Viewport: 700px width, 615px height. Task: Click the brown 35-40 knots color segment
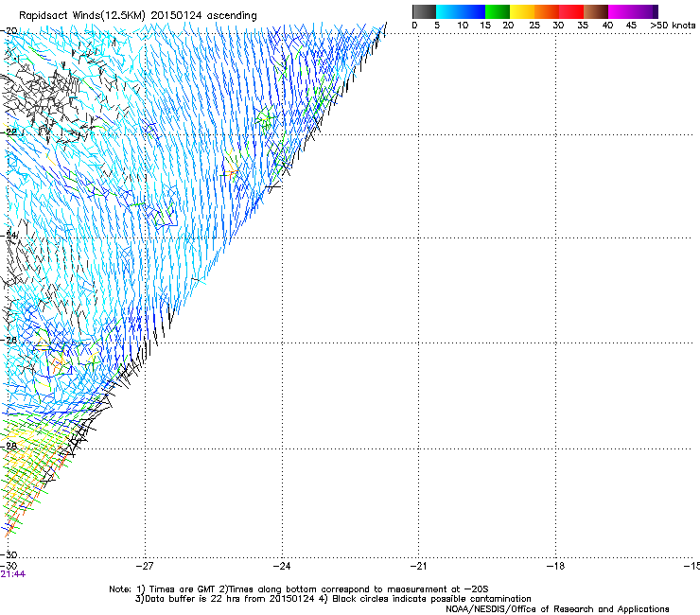tap(596, 11)
